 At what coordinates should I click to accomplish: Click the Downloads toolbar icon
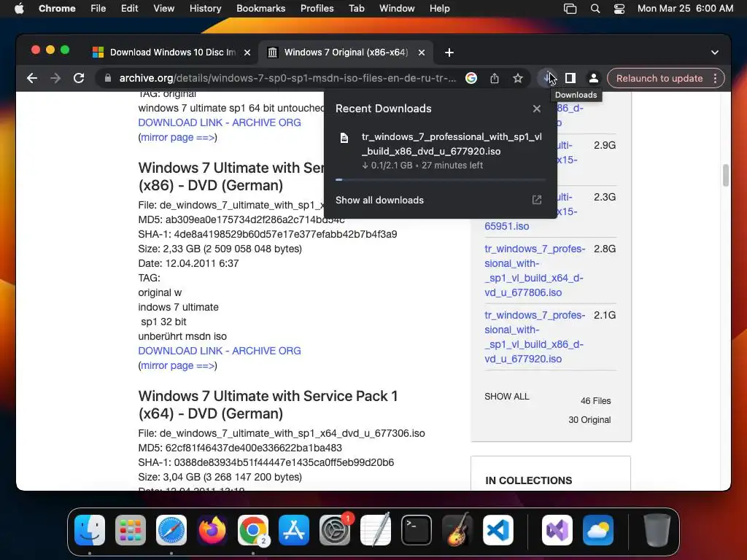coord(546,78)
